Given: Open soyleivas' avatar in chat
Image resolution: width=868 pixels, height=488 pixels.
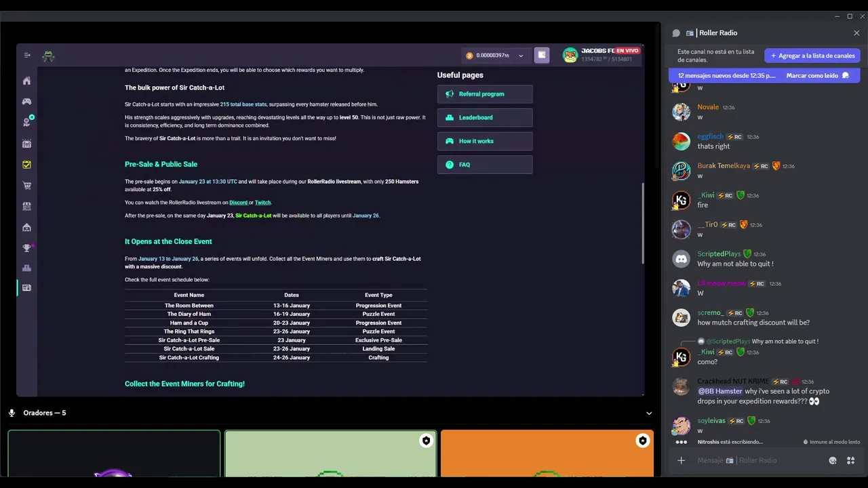Looking at the screenshot, I should pos(681,426).
